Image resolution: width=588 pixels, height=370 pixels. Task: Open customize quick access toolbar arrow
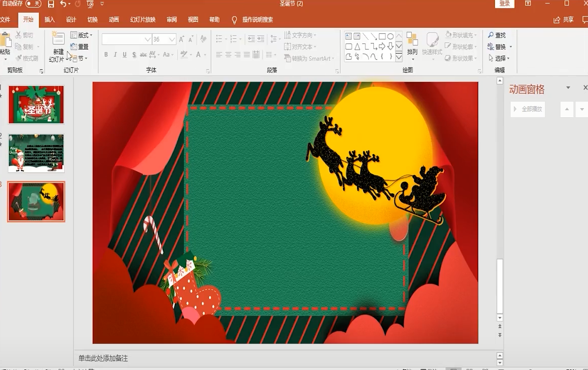coord(102,4)
